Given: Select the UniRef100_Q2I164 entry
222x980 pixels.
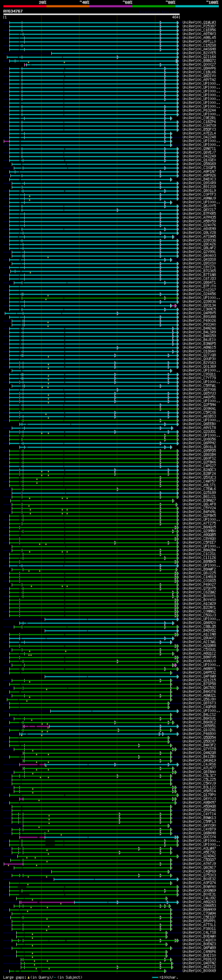Looking at the screenshot, I should pos(199,57).
